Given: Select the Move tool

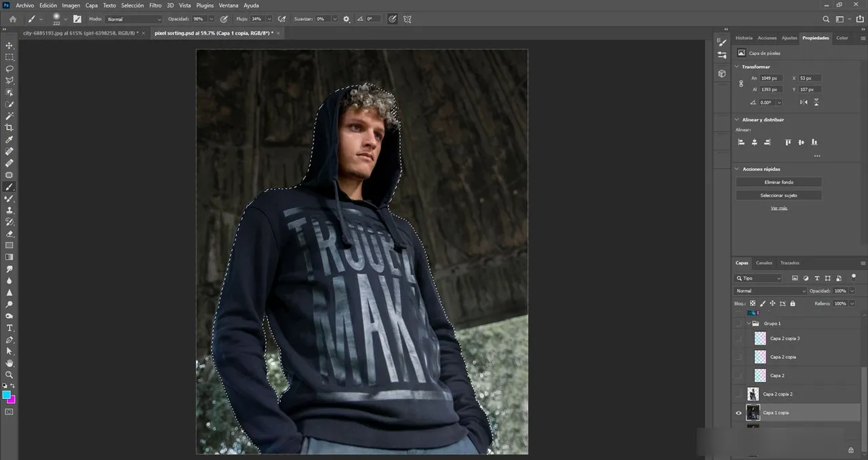Looking at the screenshot, I should point(9,45).
